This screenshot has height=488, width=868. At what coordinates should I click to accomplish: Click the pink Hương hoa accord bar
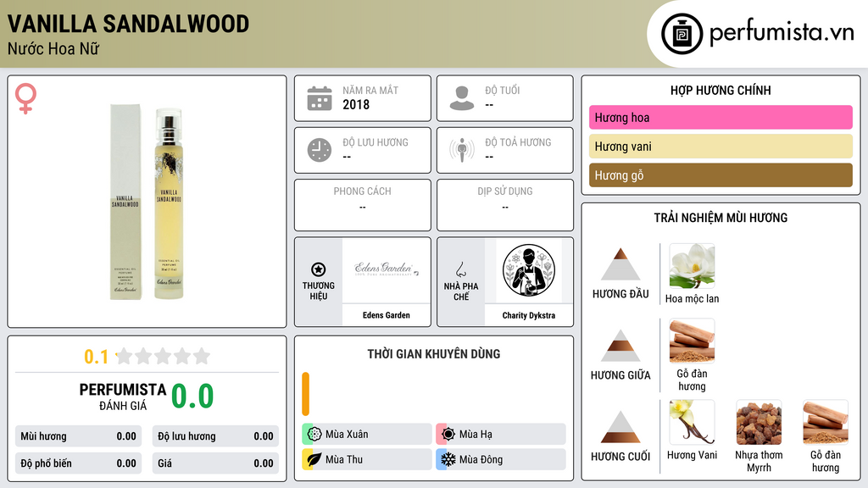(x=721, y=117)
